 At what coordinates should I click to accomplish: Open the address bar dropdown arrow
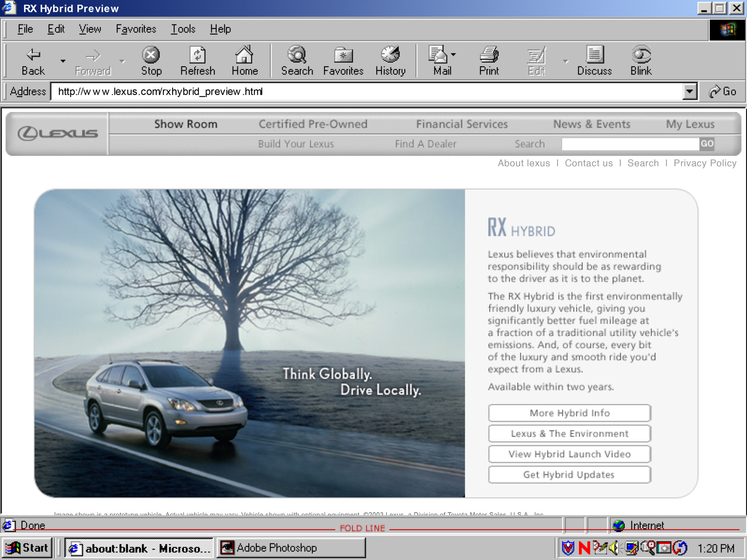pos(689,91)
